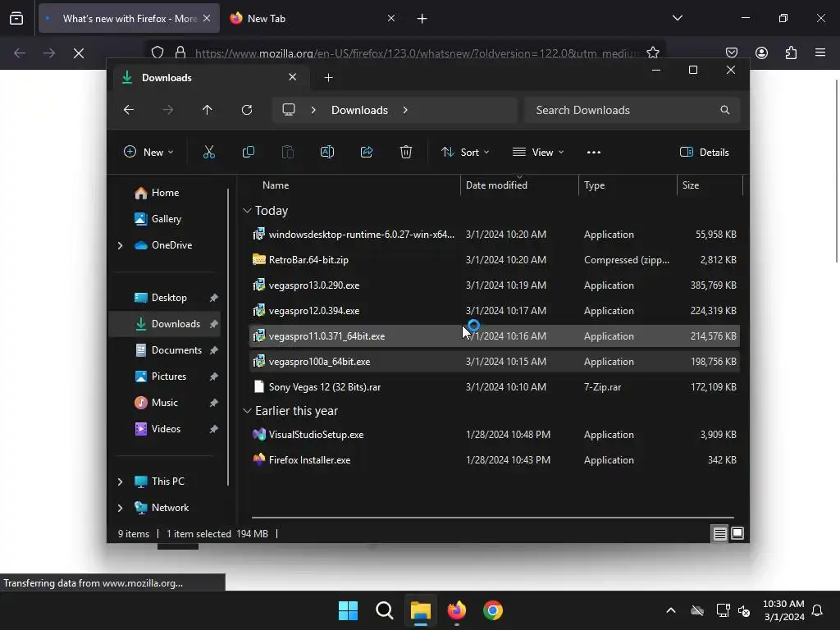
Task: Select the VisualStudioSetup.exe file
Action: [495, 435]
